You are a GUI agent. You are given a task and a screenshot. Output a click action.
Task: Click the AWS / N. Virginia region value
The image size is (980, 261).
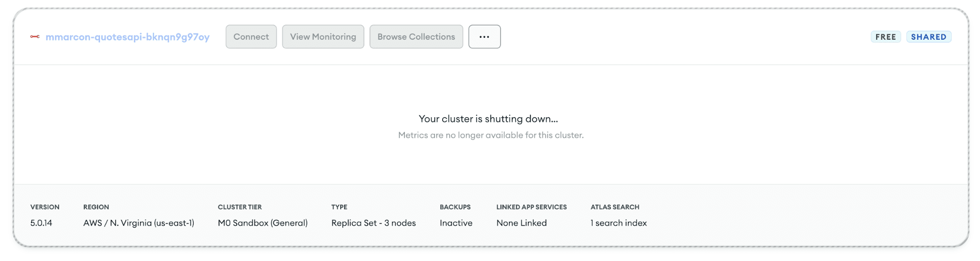click(138, 223)
